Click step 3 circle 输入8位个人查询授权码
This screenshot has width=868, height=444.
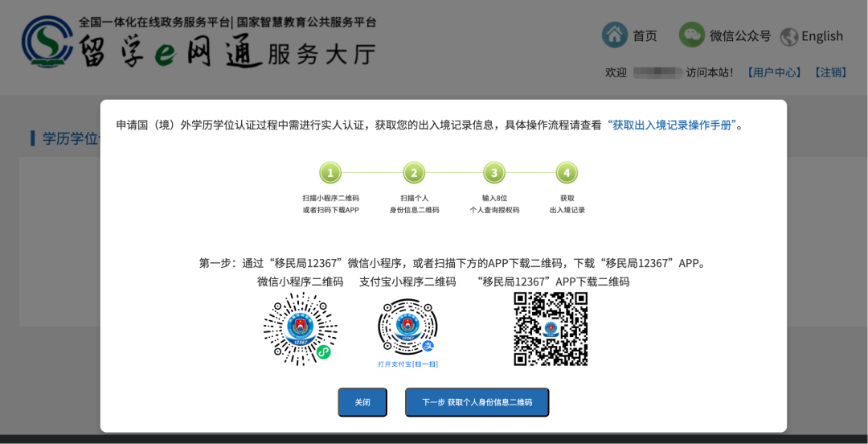click(494, 173)
